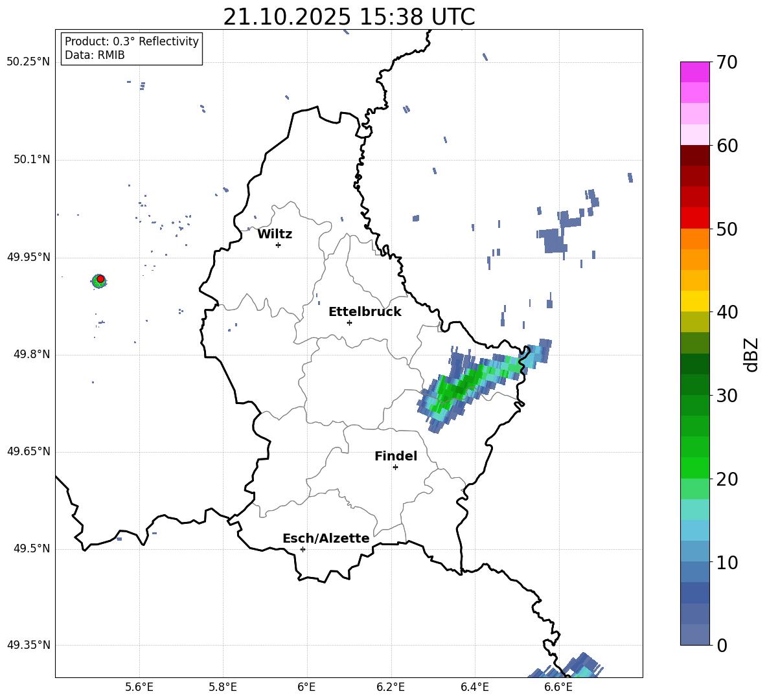Click the 49.95°N latitude label

29,257
